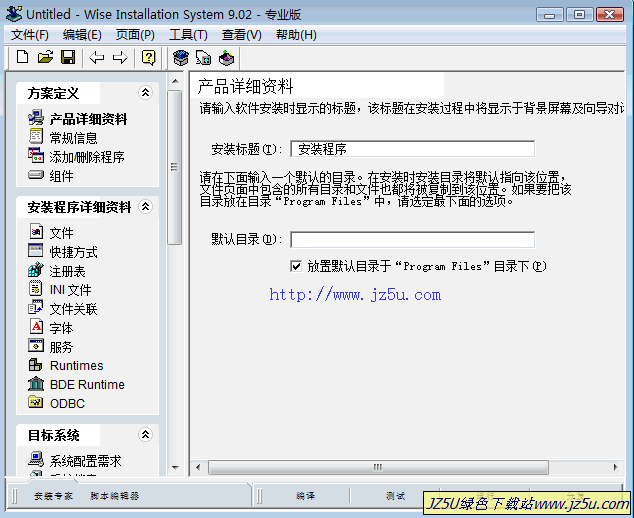Select 注册表 in the sidebar
The width and height of the screenshot is (634, 518).
pos(68,271)
